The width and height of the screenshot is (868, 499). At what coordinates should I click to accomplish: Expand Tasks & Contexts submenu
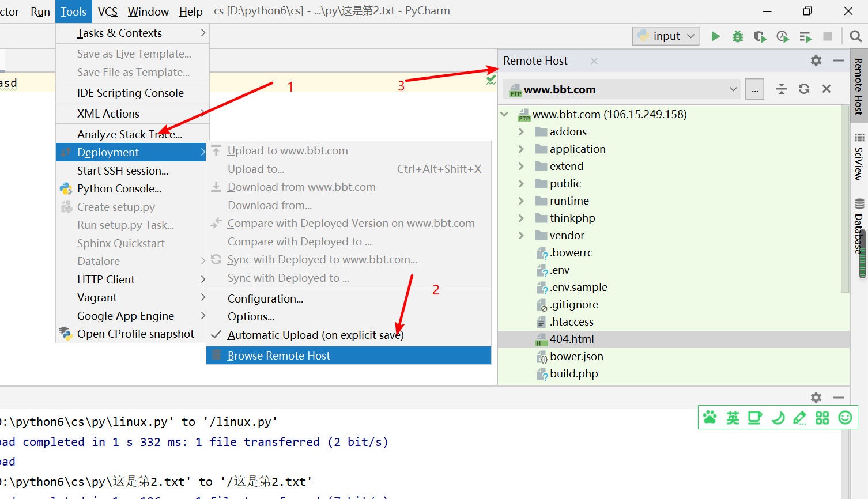tap(132, 33)
